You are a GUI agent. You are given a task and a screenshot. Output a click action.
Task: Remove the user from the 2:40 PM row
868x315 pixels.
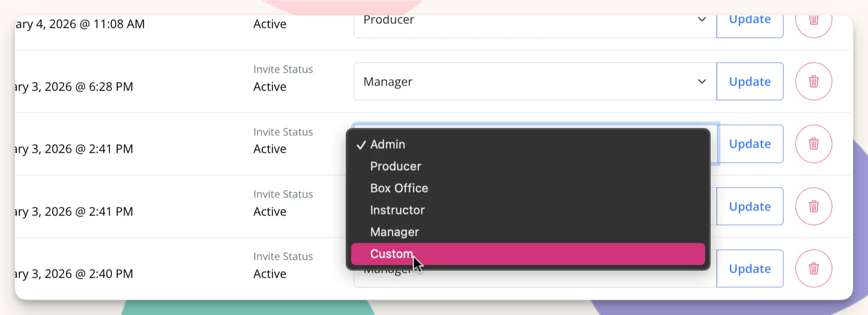pyautogui.click(x=813, y=269)
